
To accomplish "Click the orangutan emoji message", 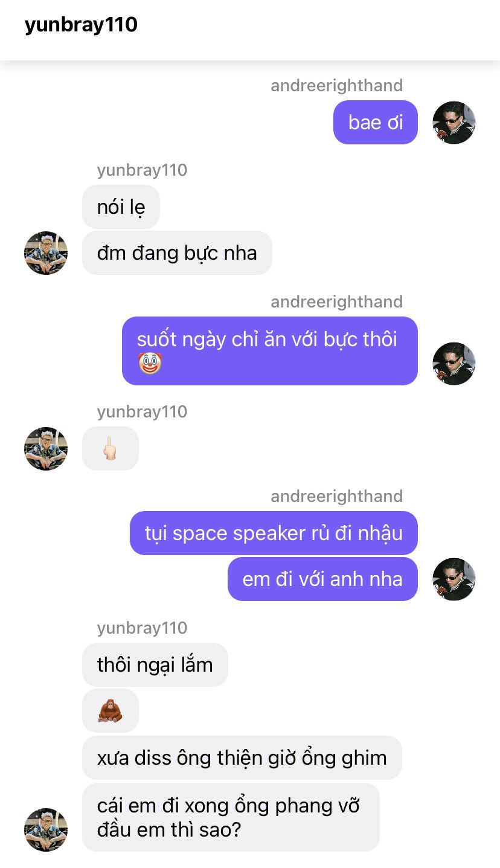I will point(111,711).
